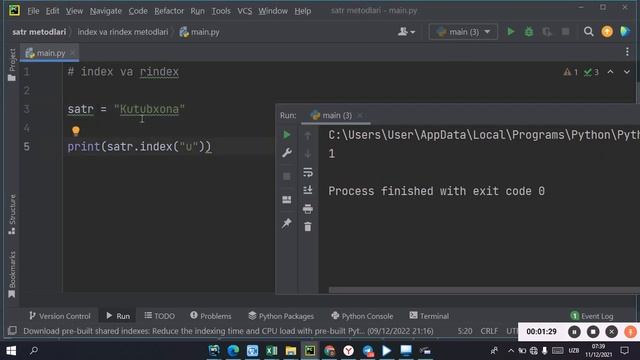The image size is (640, 360).
Task: Open the IDE updates orange arrow icon
Action: [x=607, y=31]
